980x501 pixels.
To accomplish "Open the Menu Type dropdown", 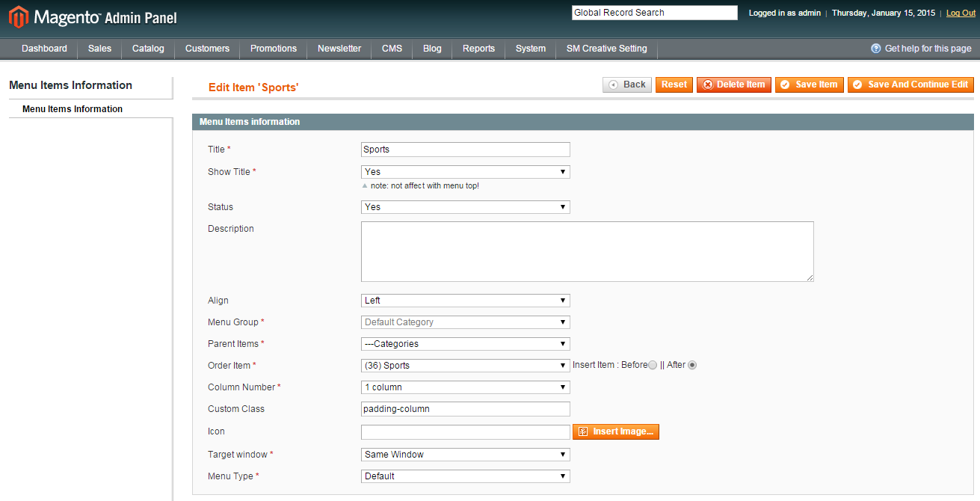I will [466, 476].
